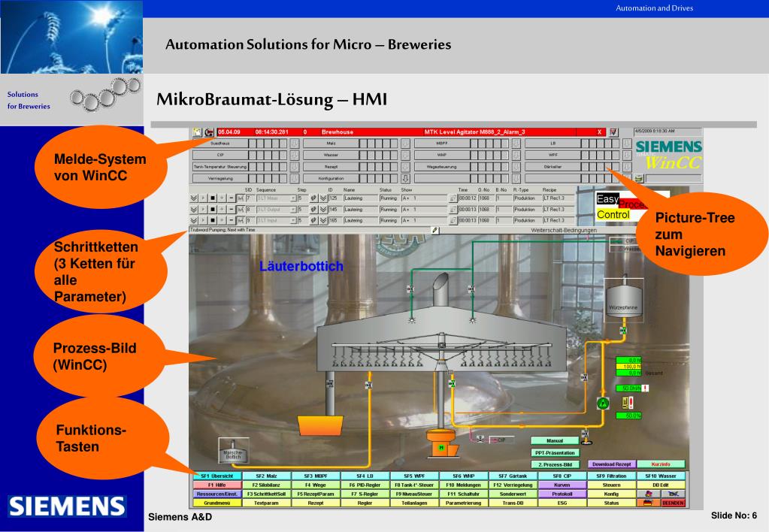769x532 pixels.
Task: Click the green pump P symbol
Action: [x=603, y=404]
